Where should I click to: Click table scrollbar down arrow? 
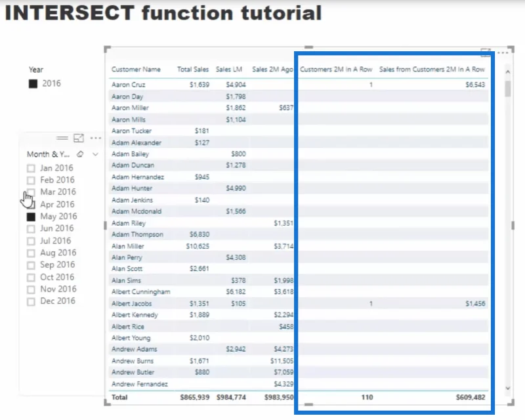507,388
